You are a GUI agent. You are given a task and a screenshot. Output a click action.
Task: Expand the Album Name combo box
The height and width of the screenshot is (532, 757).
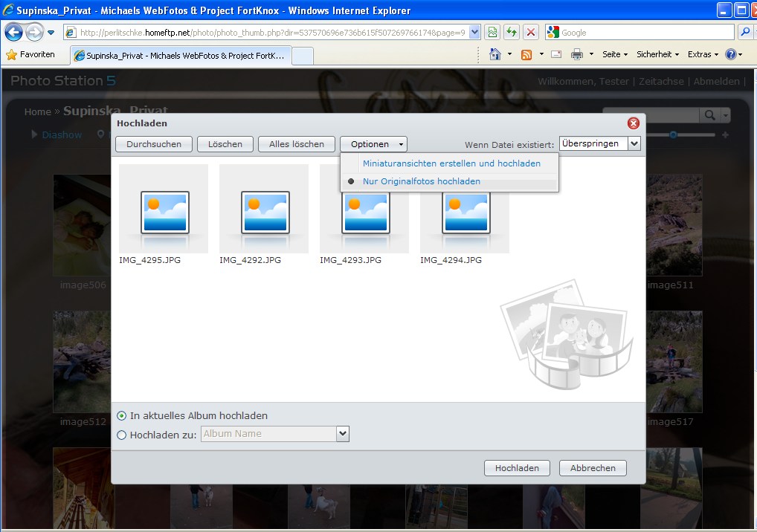(342, 434)
